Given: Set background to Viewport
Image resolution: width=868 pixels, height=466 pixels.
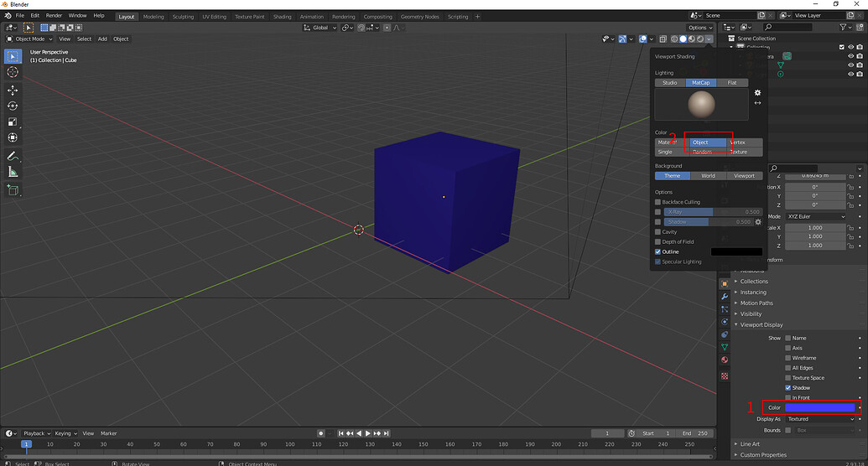Looking at the screenshot, I should [x=744, y=176].
